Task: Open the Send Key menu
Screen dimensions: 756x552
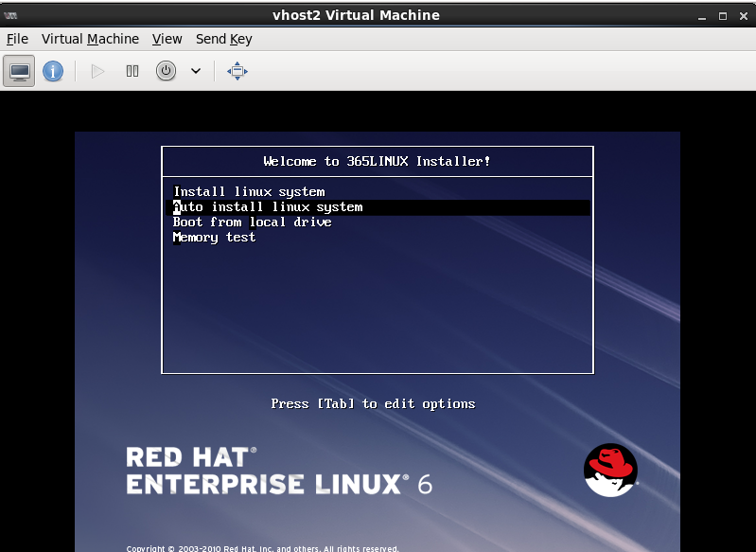Action: [x=223, y=39]
